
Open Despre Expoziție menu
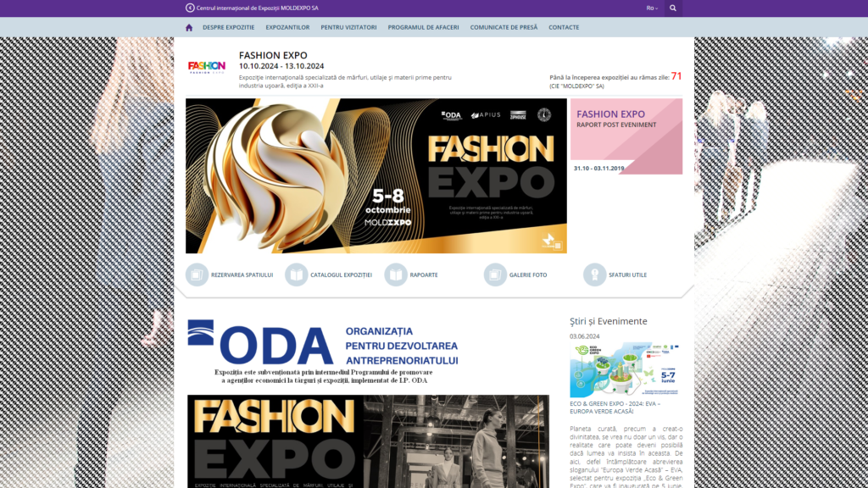tap(229, 27)
